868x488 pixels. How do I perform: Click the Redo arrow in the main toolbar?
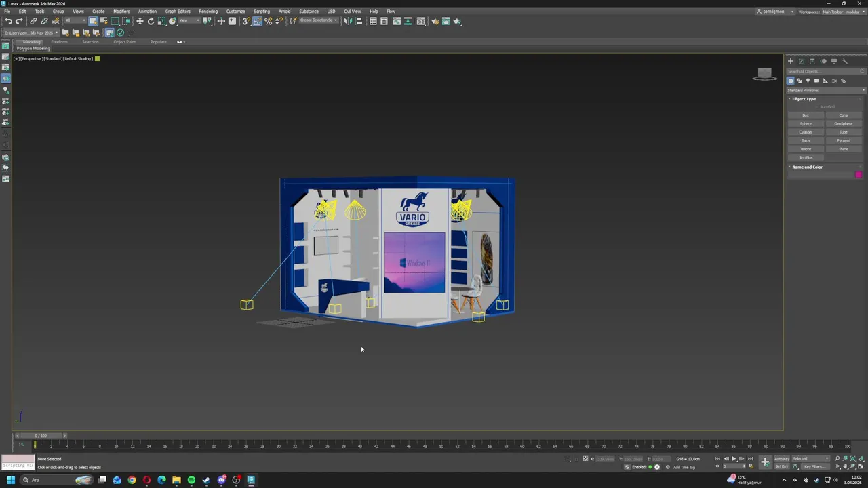tap(19, 21)
